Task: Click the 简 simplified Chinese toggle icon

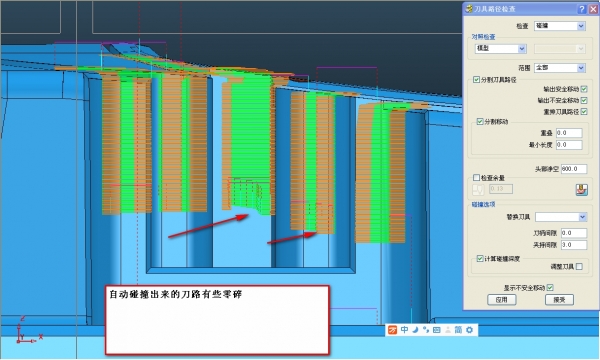Action: pyautogui.click(x=458, y=330)
